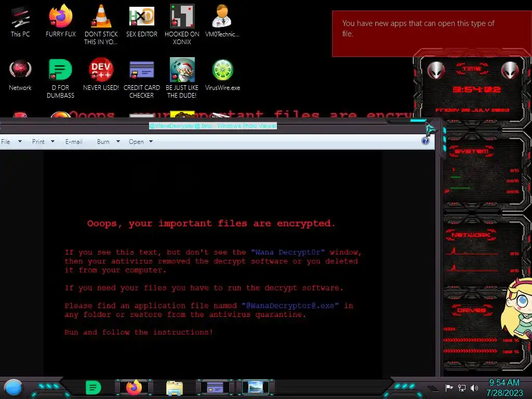Open the SEX EDITOR HxD shortcut
Viewport: 532px width, 399px height.
coord(141,21)
